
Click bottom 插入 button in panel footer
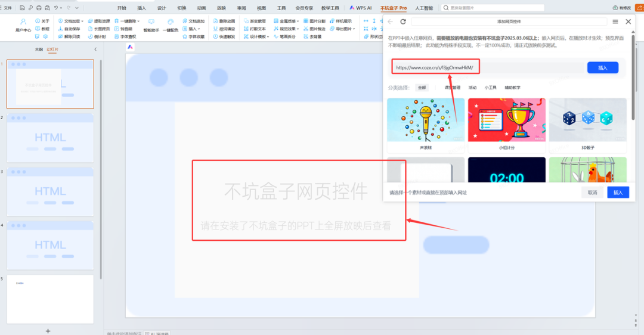(618, 193)
